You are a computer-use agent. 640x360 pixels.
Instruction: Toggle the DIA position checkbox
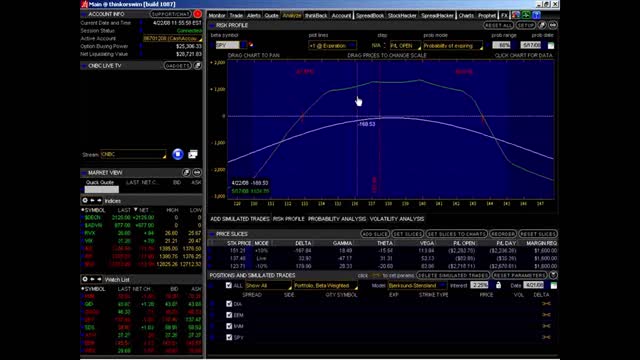tap(229, 304)
